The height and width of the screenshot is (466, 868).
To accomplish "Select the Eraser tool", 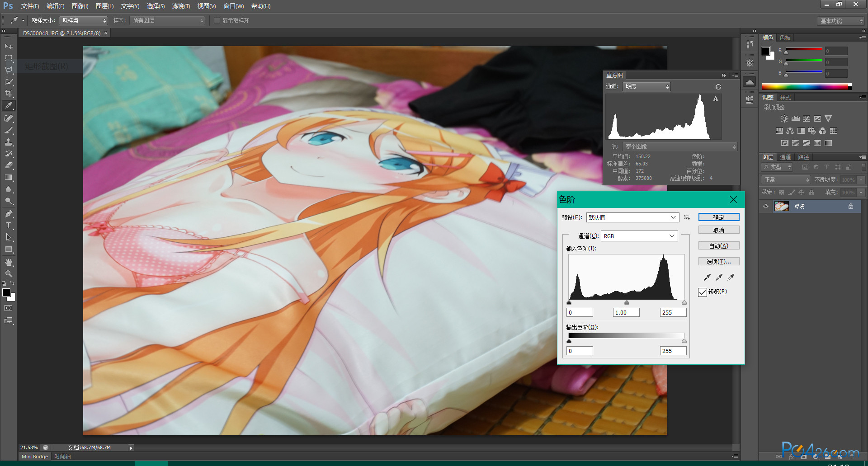I will (9, 165).
